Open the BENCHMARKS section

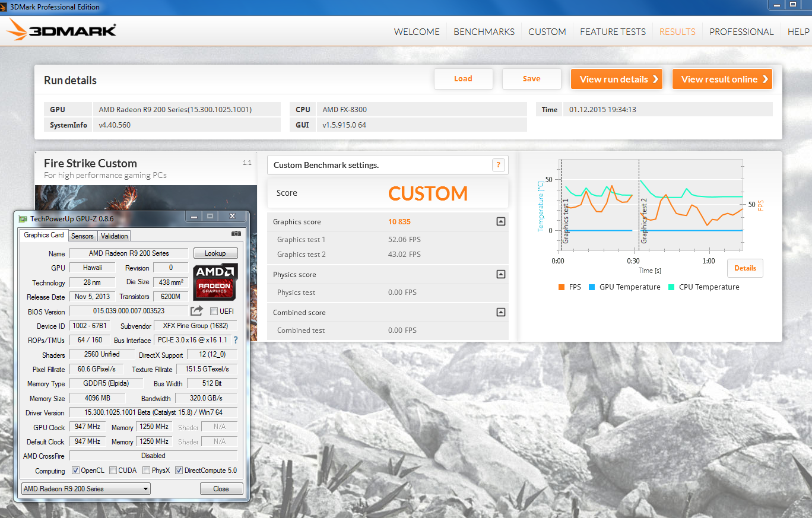[484, 31]
